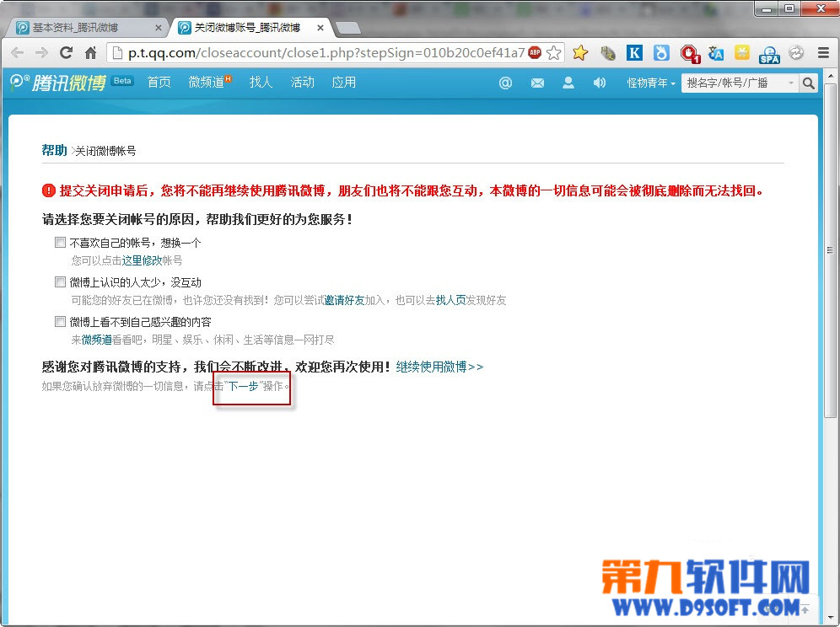Reload the page with the refresh icon
840x627 pixels.
66,53
